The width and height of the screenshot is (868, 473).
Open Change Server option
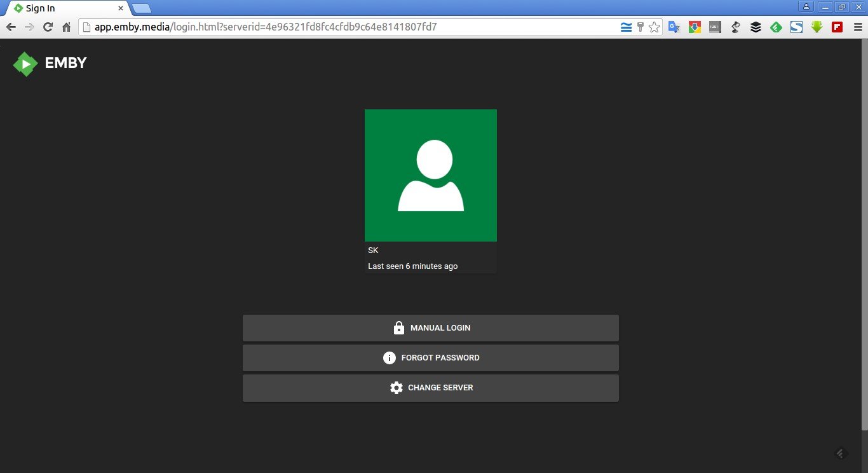click(x=431, y=388)
